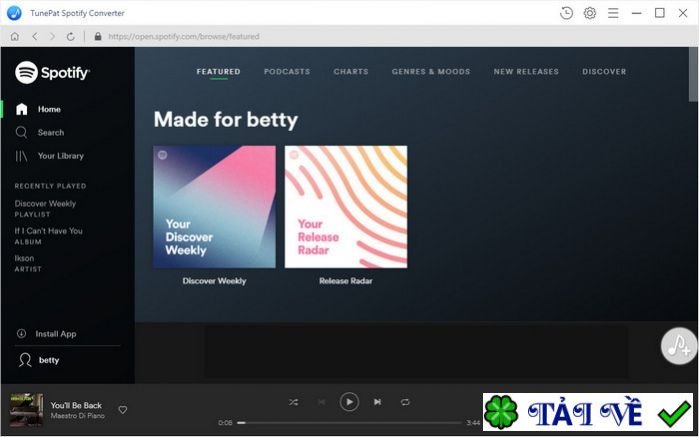Toggle shuffle playback
699x437 pixels.
coord(293,402)
